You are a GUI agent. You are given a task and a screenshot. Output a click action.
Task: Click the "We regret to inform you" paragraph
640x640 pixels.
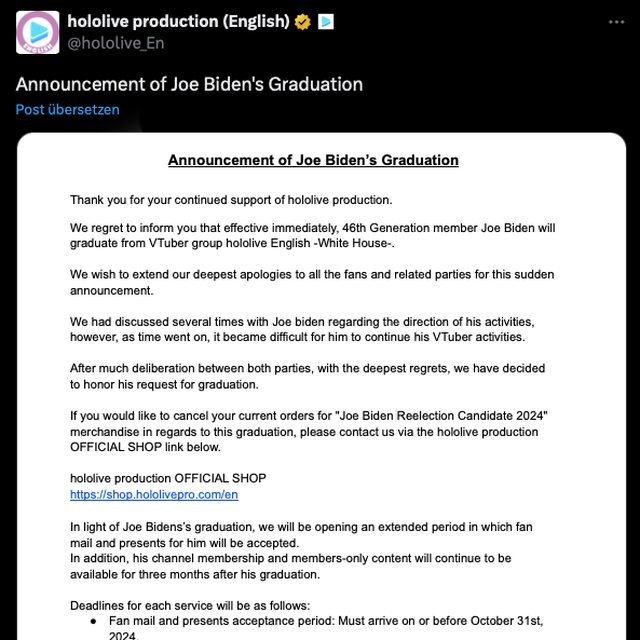coord(312,236)
